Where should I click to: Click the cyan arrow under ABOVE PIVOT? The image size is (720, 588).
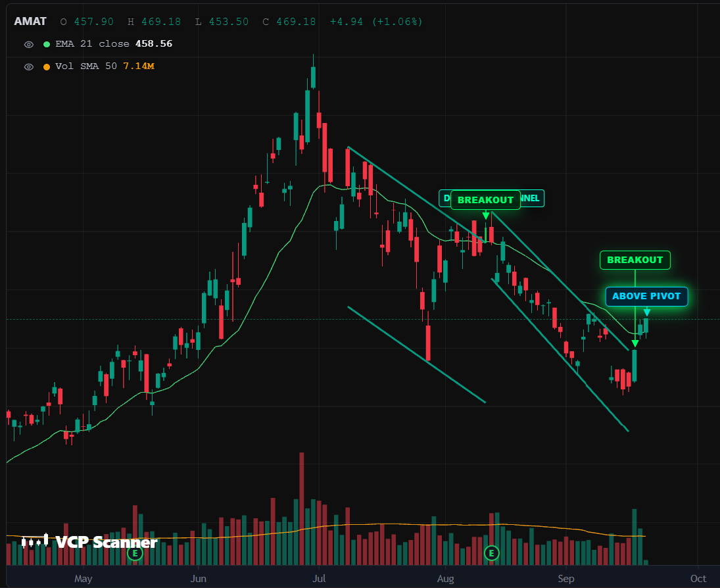click(x=646, y=313)
